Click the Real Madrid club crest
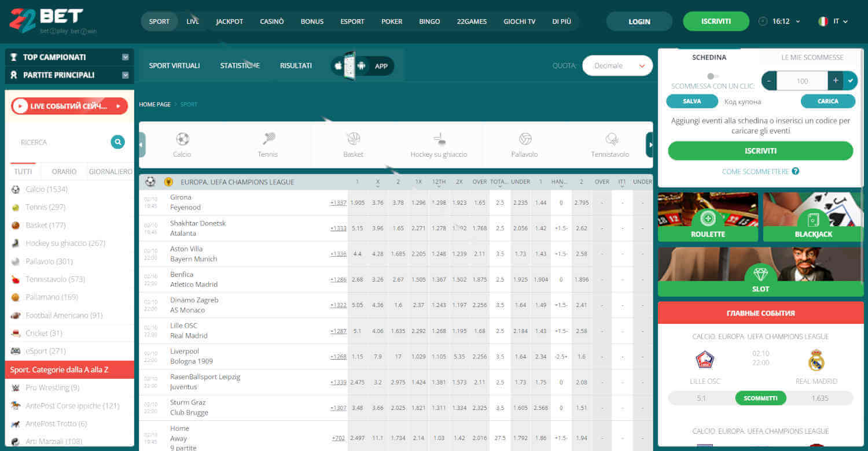Image resolution: width=868 pixels, height=451 pixels. 816,360
